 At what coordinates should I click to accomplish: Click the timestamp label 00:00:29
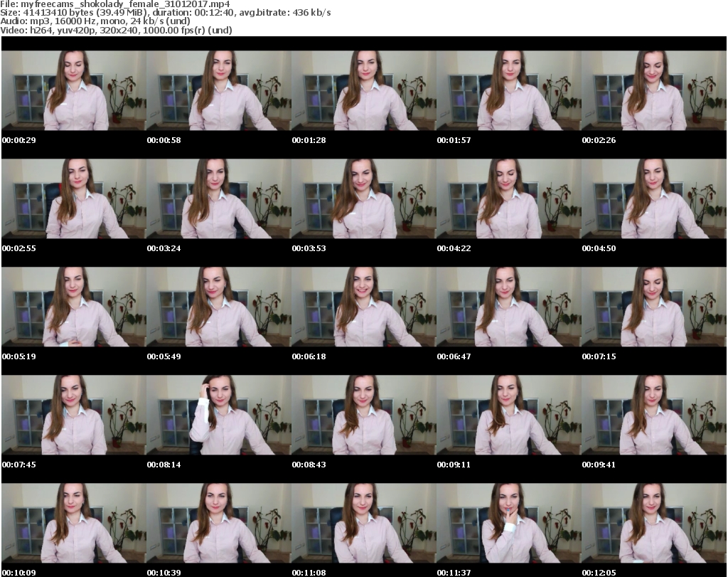19,140
